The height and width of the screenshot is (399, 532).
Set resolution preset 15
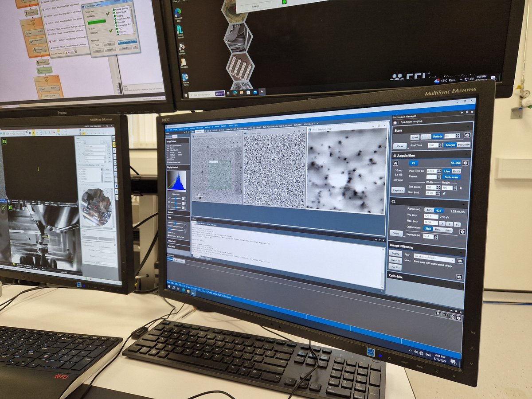tap(457, 224)
